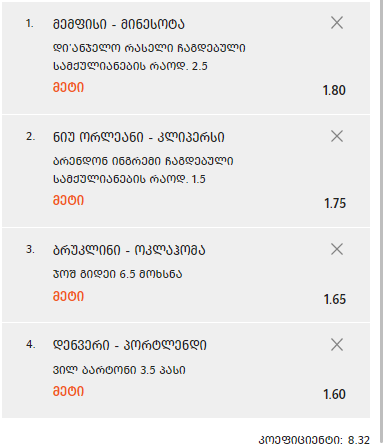Open the დენვერი - პორტლენდი match title
Screen dimensions: 384x445
tap(130, 345)
